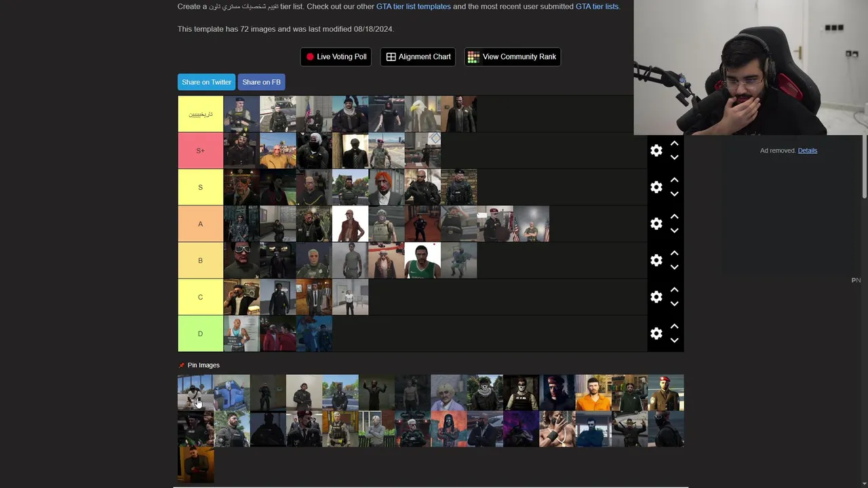Open settings gear for B tier row
The image size is (868, 488).
(656, 260)
